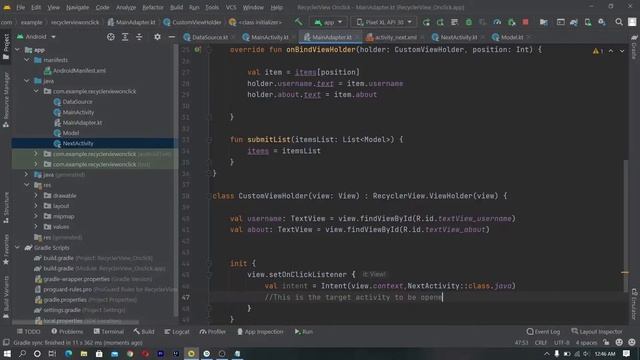The image size is (640, 360).
Task: Click the override gutter icon beside onBindViewHolder
Action: (198, 50)
